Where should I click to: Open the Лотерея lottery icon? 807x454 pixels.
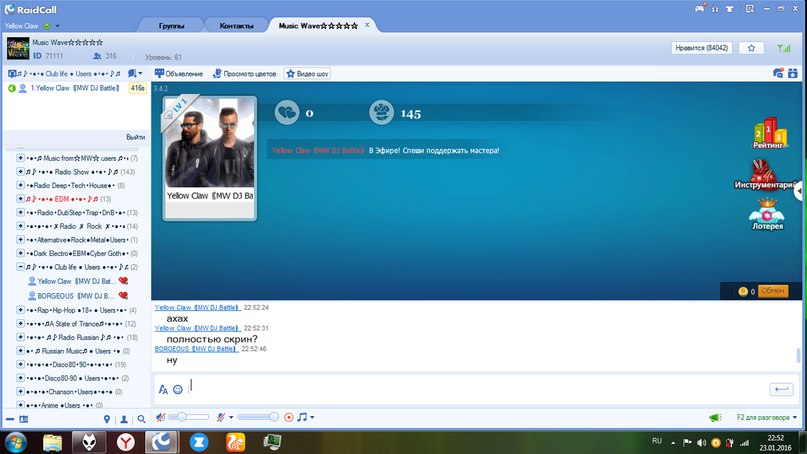tap(767, 214)
